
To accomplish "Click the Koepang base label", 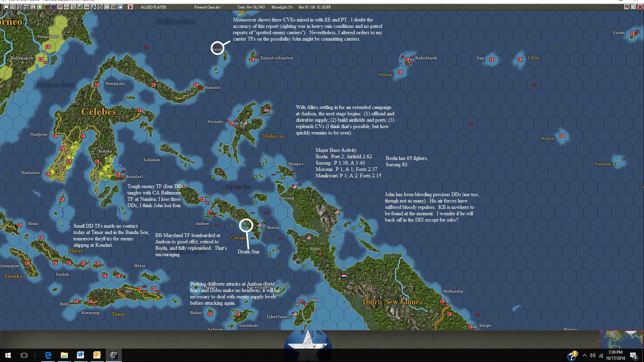I will 90,313.
